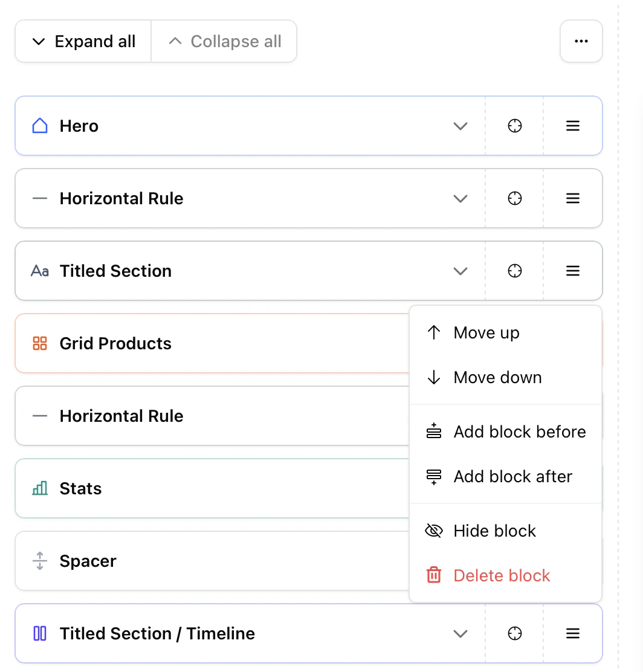
Task: Click the Grid Products grid icon
Action: pos(39,343)
